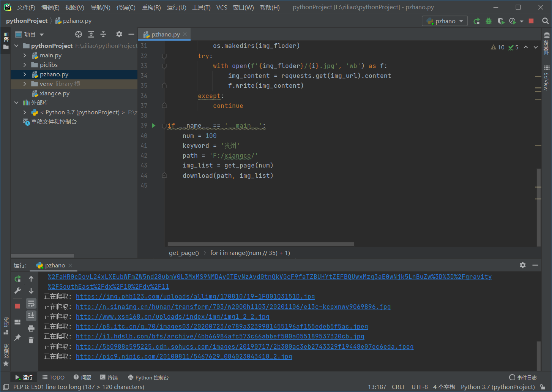This screenshot has width=552, height=392.
Task: Open 事件日志 from the status bar
Action: click(523, 378)
